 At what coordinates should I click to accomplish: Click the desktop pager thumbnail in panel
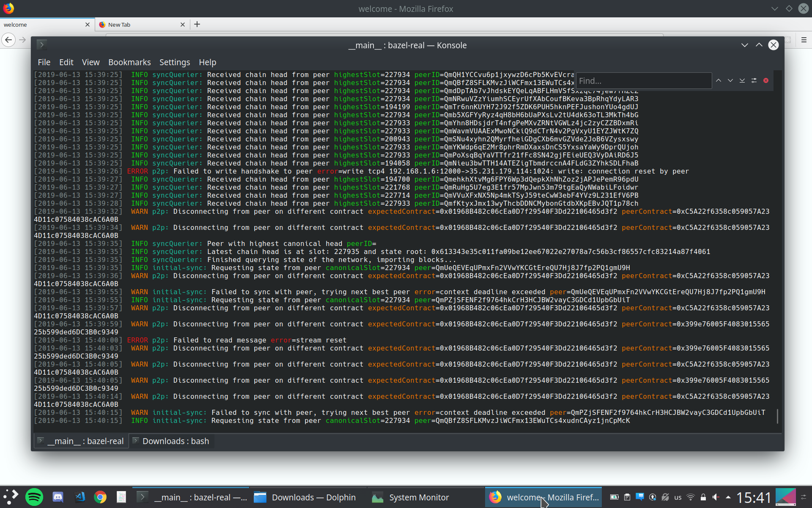785,497
